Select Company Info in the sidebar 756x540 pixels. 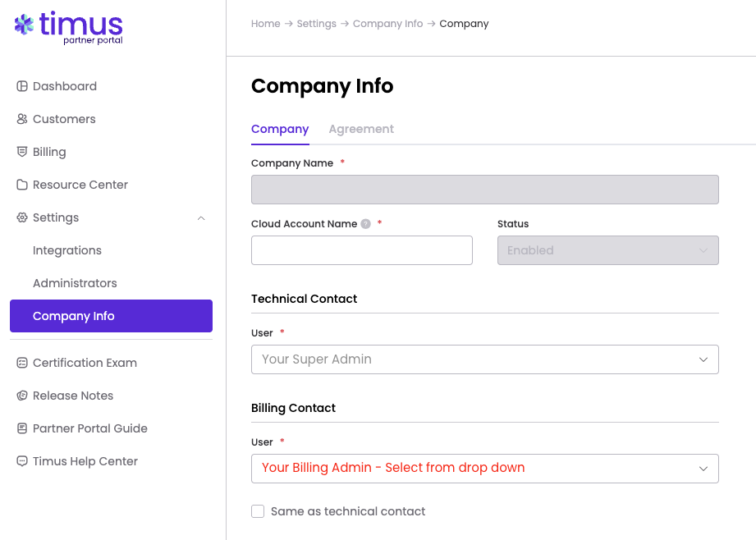[111, 316]
